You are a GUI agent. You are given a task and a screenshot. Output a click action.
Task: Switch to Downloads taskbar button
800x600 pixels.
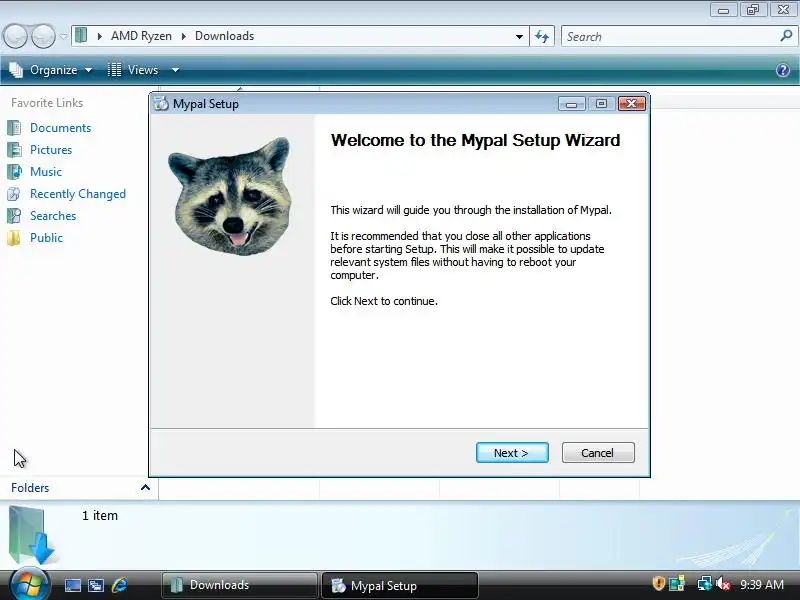239,585
